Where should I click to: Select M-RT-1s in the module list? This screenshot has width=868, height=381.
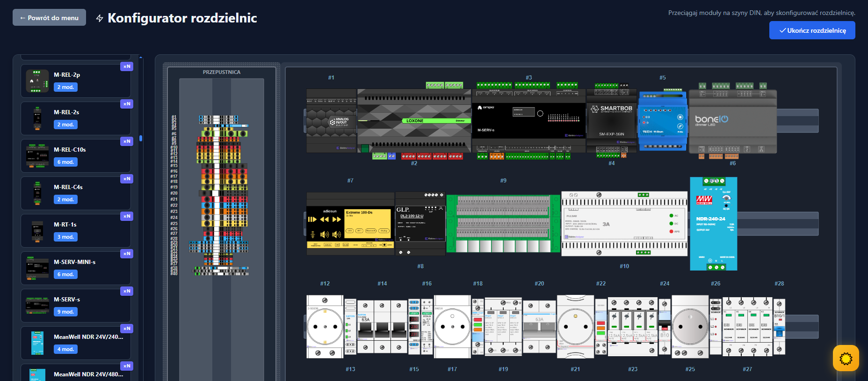pyautogui.click(x=76, y=231)
